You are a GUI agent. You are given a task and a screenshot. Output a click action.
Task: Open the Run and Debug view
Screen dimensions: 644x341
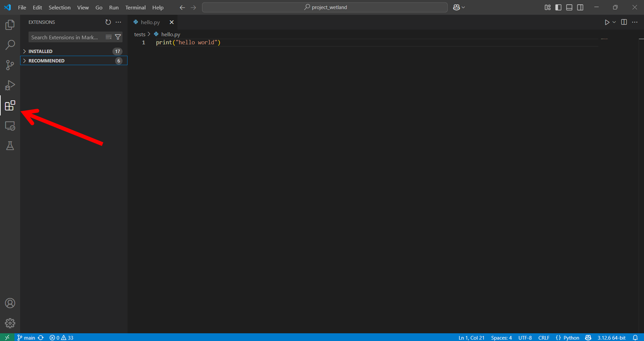point(10,85)
